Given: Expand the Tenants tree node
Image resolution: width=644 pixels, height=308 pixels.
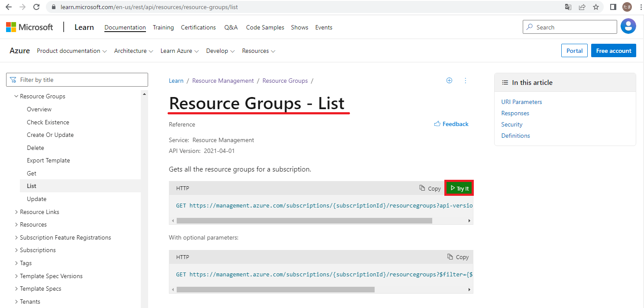Looking at the screenshot, I should coord(16,302).
